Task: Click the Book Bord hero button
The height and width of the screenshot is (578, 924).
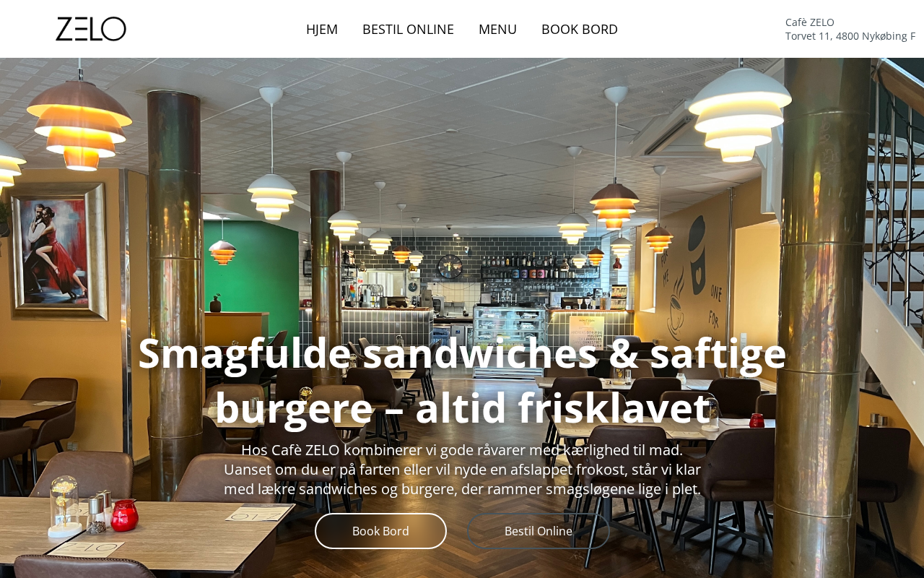Action: (x=380, y=531)
